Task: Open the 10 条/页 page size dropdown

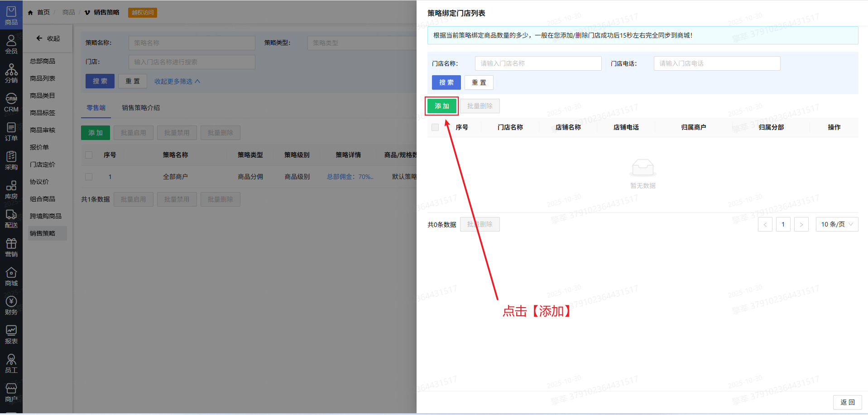Action: 836,224
